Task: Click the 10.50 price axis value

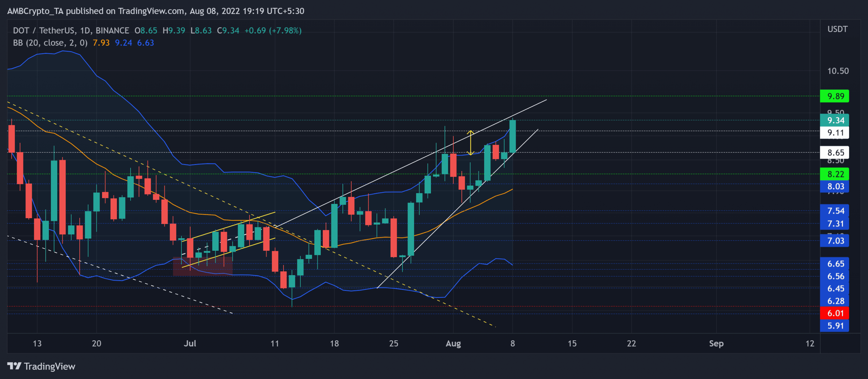Action: [838, 71]
